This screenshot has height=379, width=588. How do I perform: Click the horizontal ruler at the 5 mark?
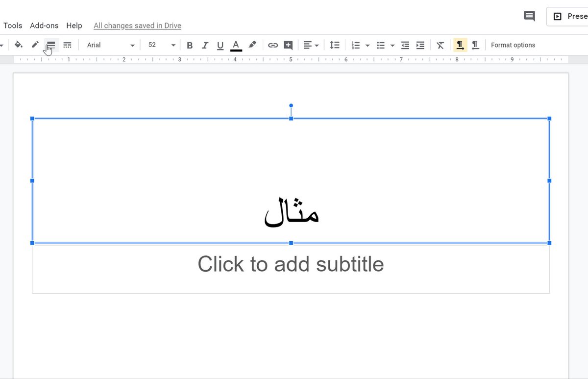click(291, 59)
